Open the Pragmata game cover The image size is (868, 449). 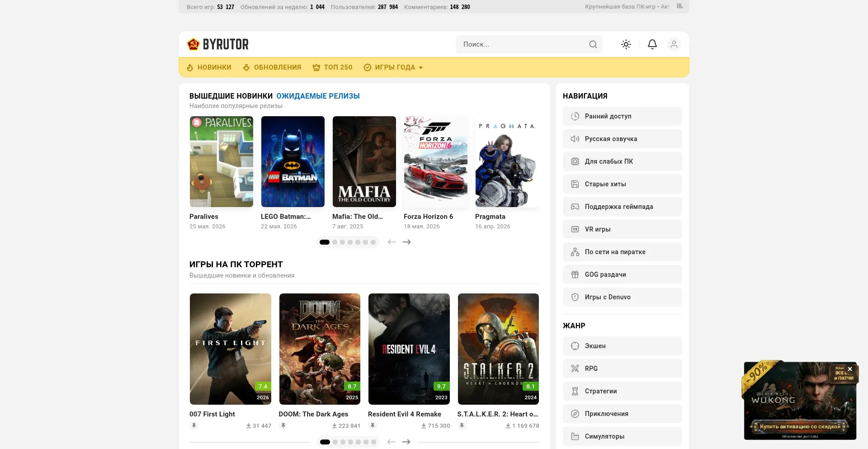click(x=507, y=162)
